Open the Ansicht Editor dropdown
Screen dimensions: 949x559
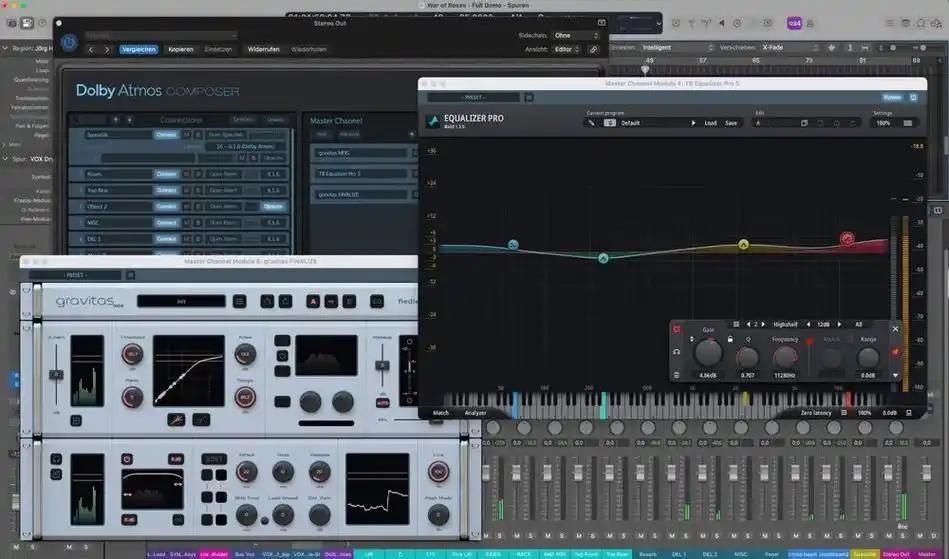[566, 48]
